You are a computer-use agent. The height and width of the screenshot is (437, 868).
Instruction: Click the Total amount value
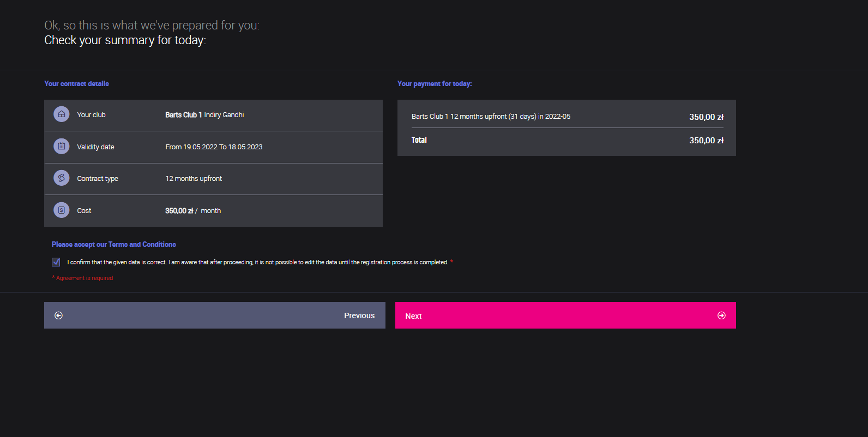706,141
